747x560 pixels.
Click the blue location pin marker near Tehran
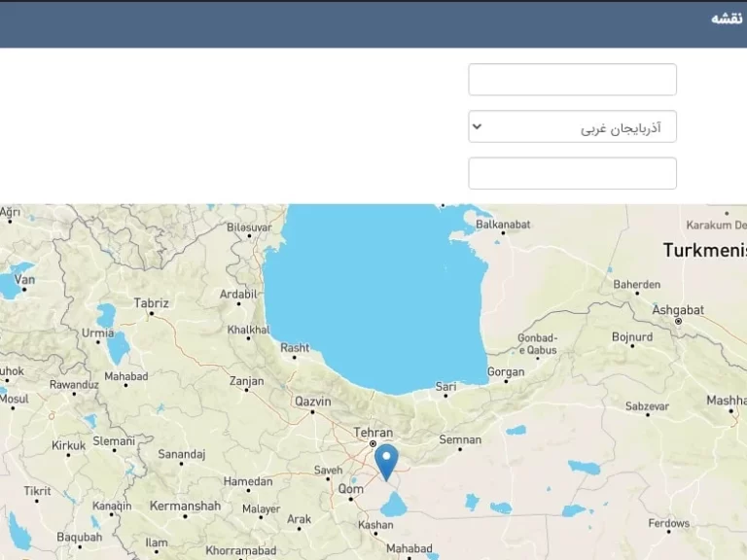coord(386,462)
